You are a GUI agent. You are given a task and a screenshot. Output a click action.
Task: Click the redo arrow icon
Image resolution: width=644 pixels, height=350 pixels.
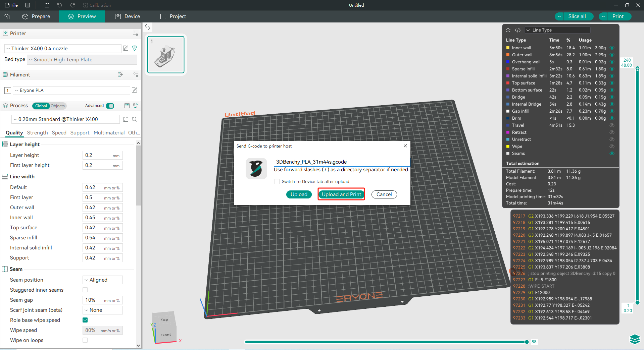pos(72,5)
